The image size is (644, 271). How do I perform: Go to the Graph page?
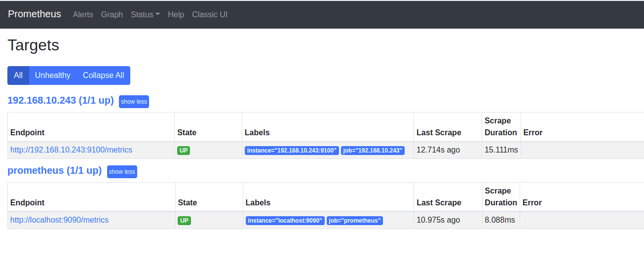point(112,14)
